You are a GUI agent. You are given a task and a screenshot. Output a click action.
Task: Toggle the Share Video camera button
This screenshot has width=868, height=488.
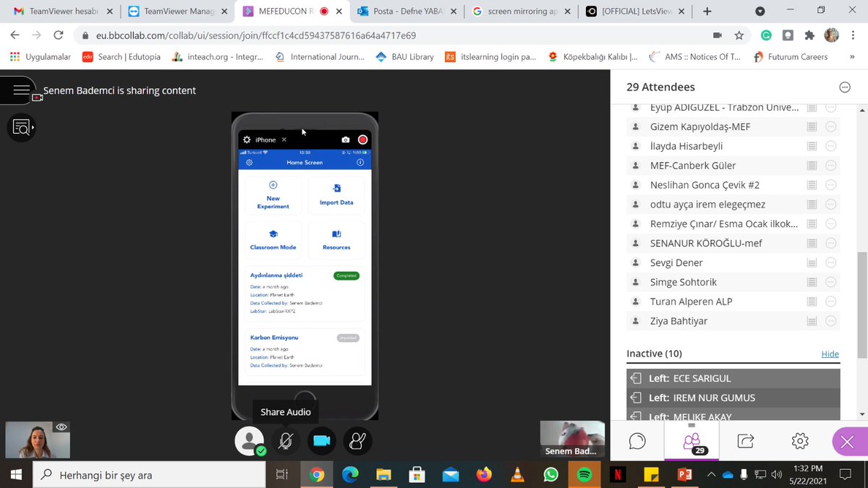[x=321, y=440]
